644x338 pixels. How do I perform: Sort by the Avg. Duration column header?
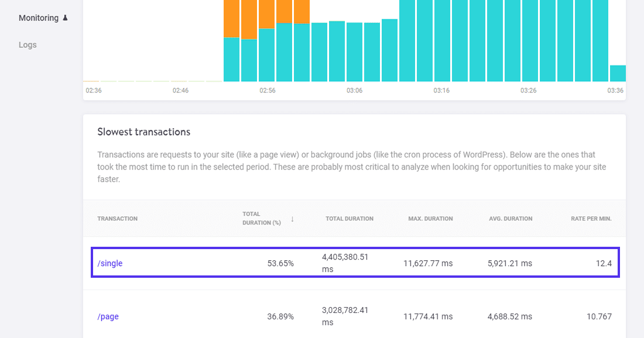[511, 219]
